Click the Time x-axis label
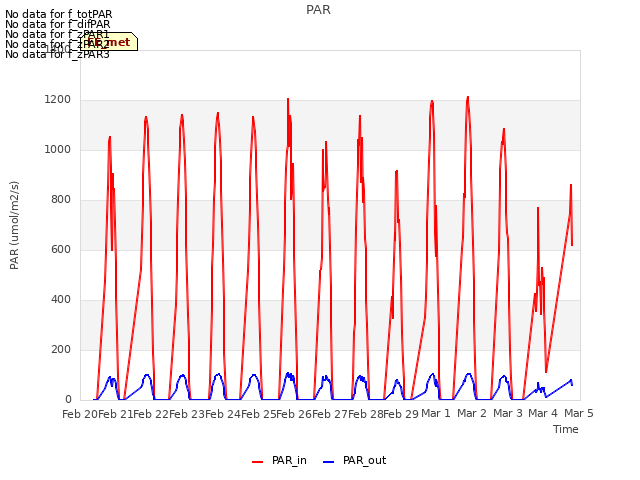Image resolution: width=640 pixels, height=480 pixels. [x=565, y=429]
